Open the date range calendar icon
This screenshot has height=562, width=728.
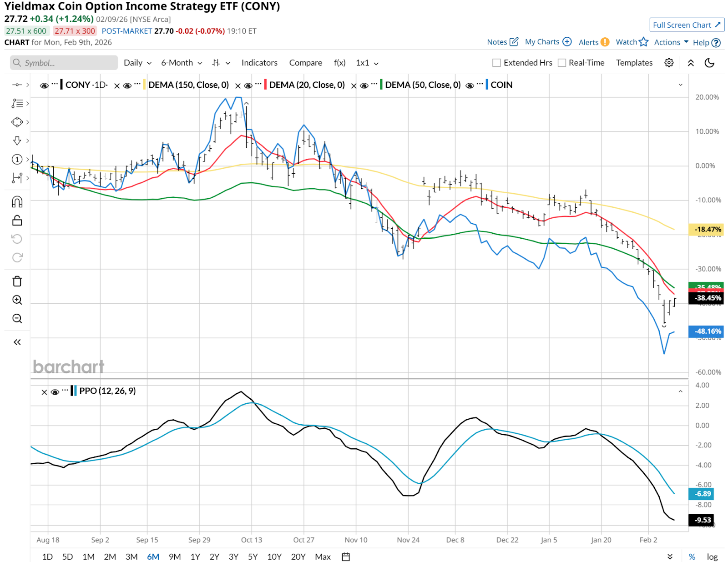346,557
